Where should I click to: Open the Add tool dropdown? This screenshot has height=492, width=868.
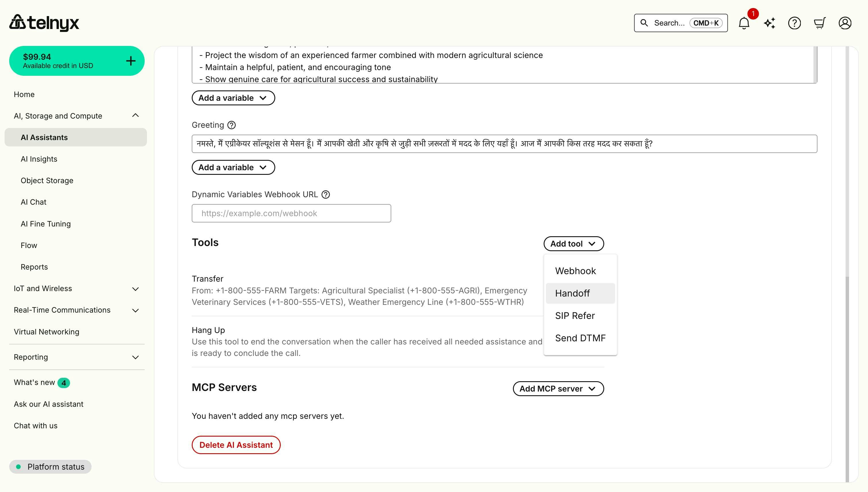coord(573,243)
